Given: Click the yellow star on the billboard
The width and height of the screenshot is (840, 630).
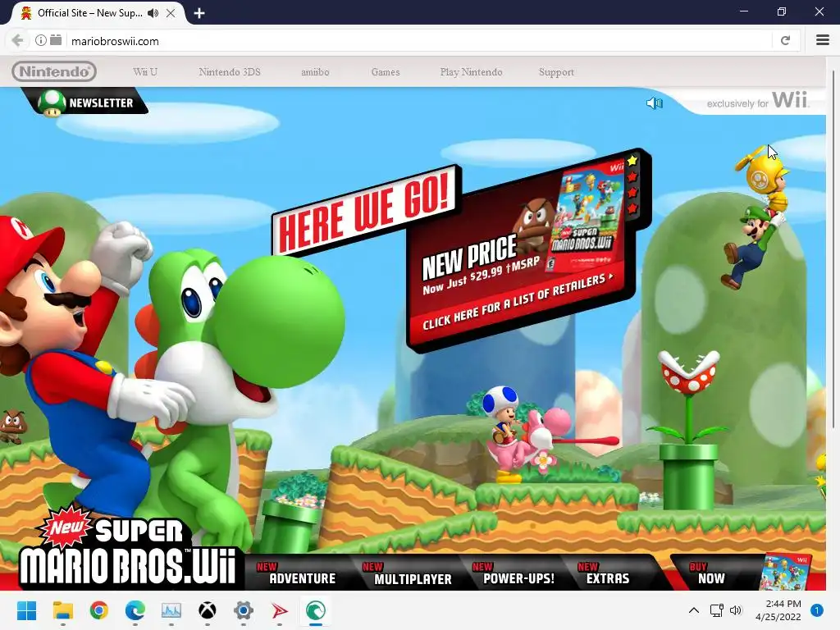Looking at the screenshot, I should click(x=632, y=160).
